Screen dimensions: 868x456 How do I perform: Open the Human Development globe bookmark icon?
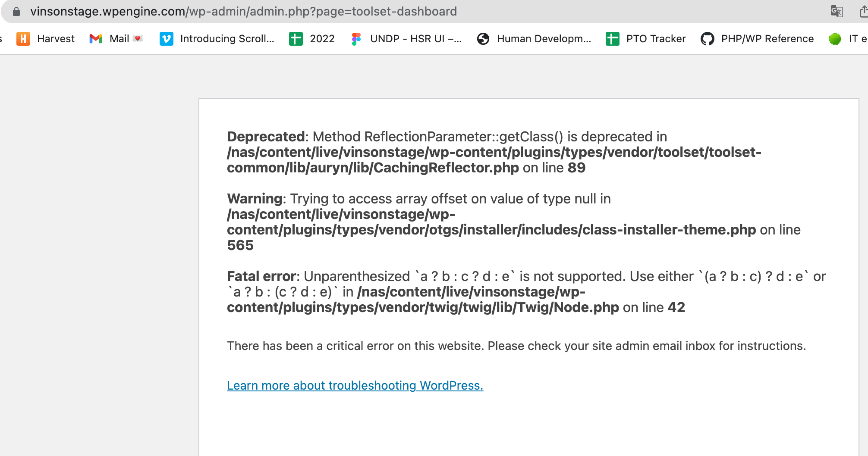(x=483, y=39)
